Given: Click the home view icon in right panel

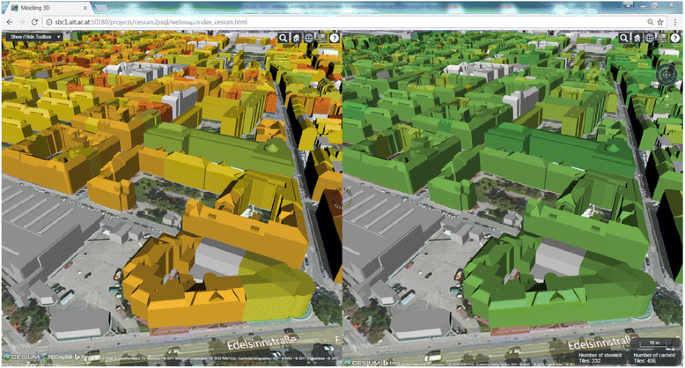Looking at the screenshot, I should click(x=637, y=38).
